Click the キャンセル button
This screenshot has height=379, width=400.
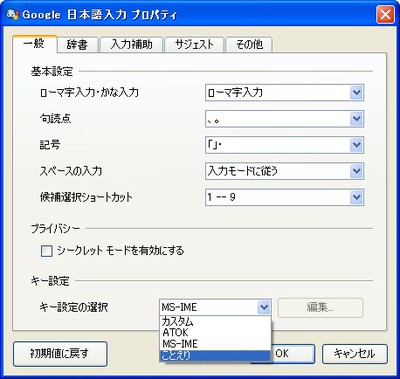[x=355, y=354]
